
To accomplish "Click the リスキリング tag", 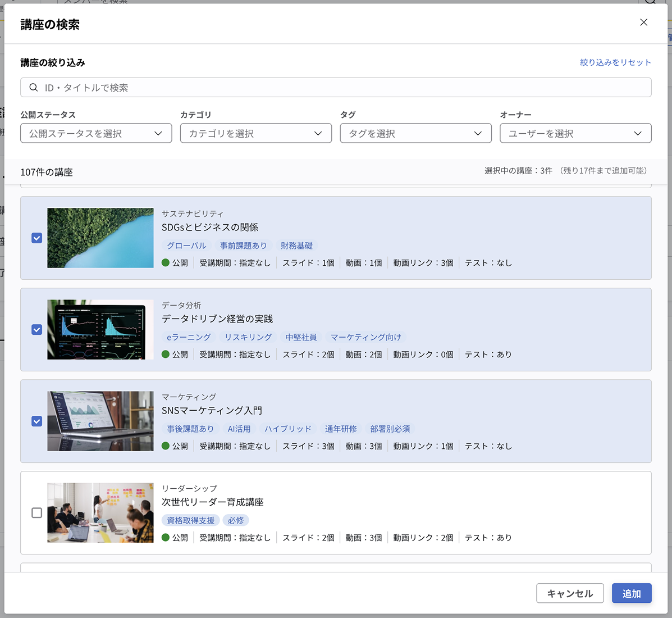I will 248,337.
